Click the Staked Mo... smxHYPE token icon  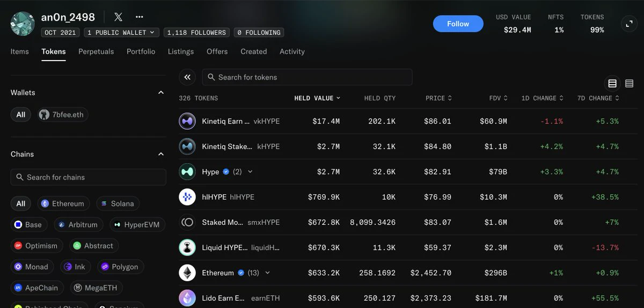(187, 222)
